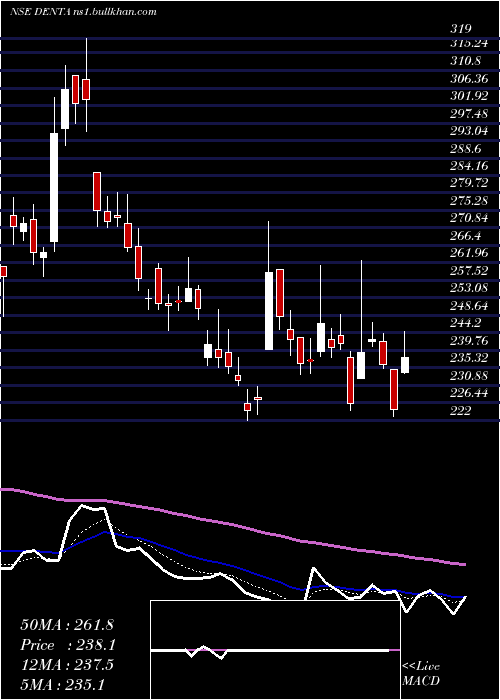Screen dimensions: 500x700
Task: Click the 261.96 price axis label
Action: [x=469, y=253]
